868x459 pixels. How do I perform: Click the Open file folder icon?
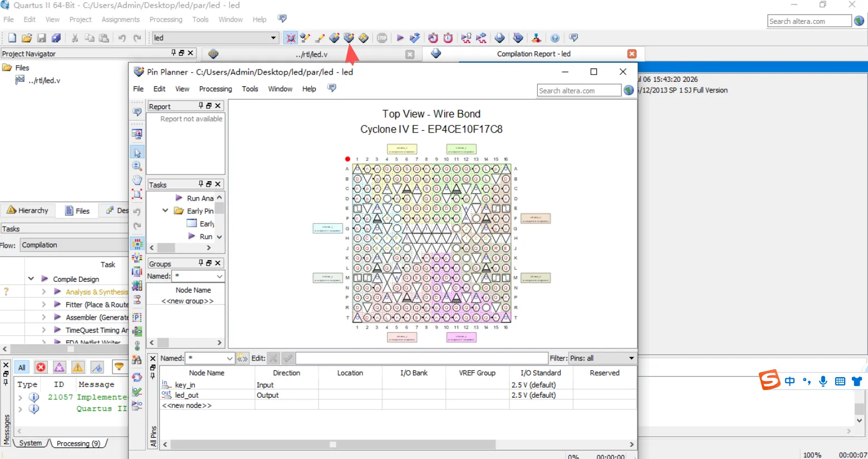click(x=27, y=38)
